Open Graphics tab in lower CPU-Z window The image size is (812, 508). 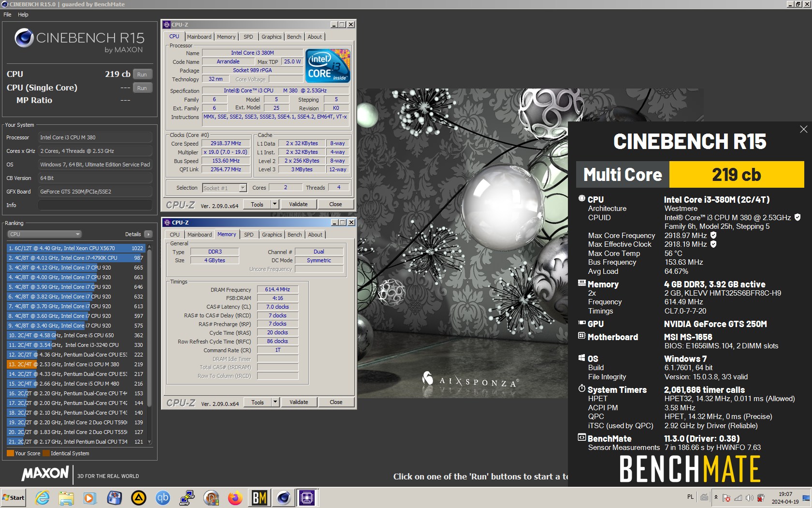(x=272, y=235)
